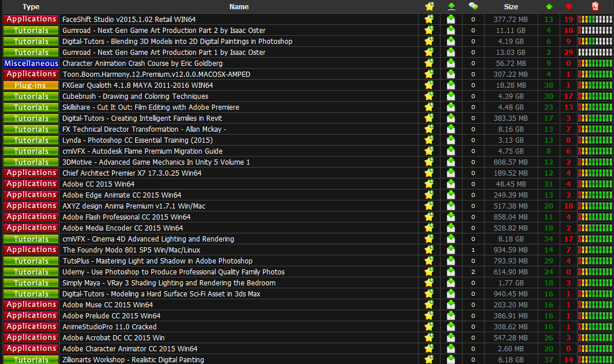614x364 pixels.
Task: Download Toon Boom Harmony 12 torrent
Action: 451,73
